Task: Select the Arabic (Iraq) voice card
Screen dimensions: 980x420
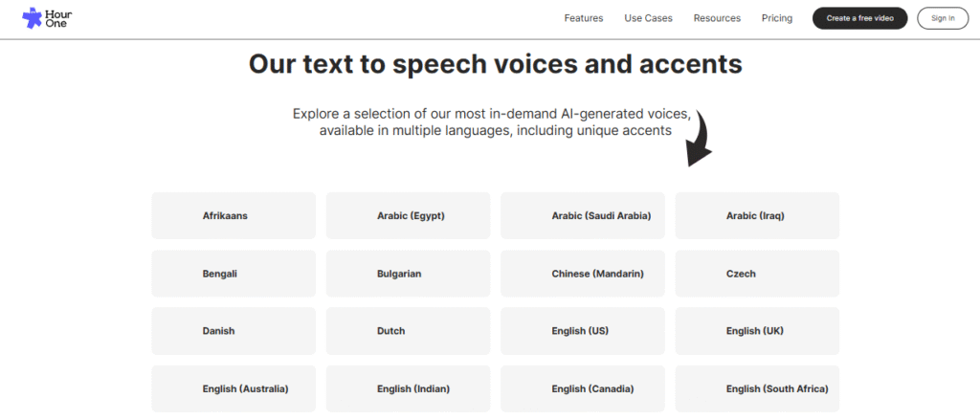Action: tap(757, 216)
